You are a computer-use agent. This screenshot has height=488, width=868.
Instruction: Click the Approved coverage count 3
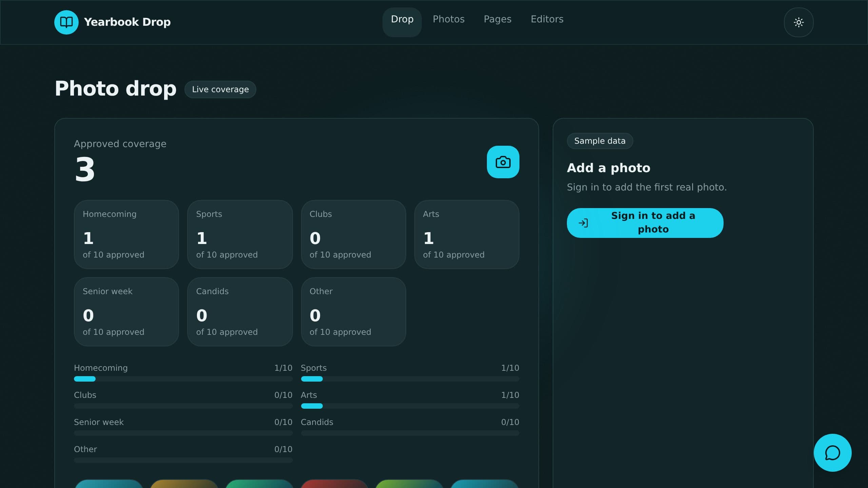85,169
